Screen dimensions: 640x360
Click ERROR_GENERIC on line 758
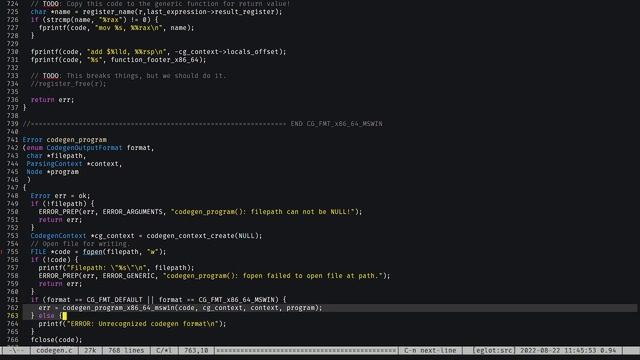point(128,276)
